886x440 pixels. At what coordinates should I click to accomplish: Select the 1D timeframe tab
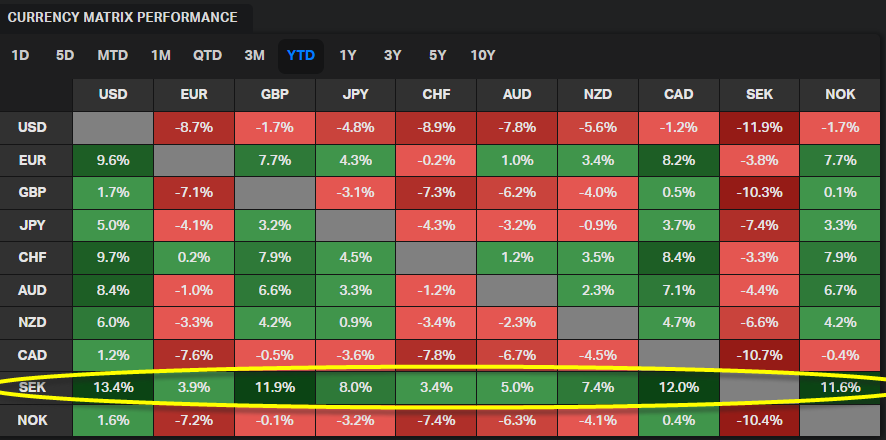coord(20,55)
